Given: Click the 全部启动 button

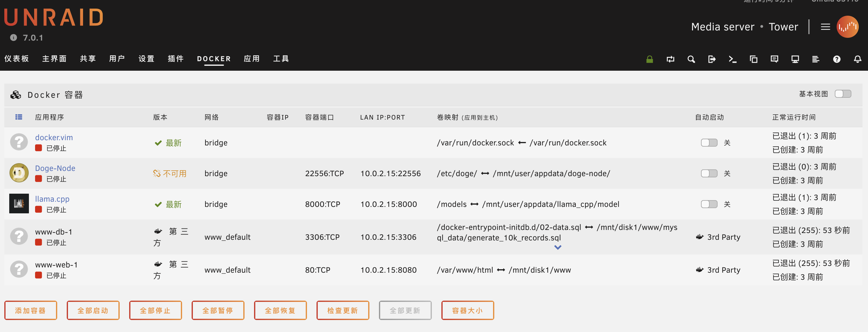Looking at the screenshot, I should pos(93,310).
